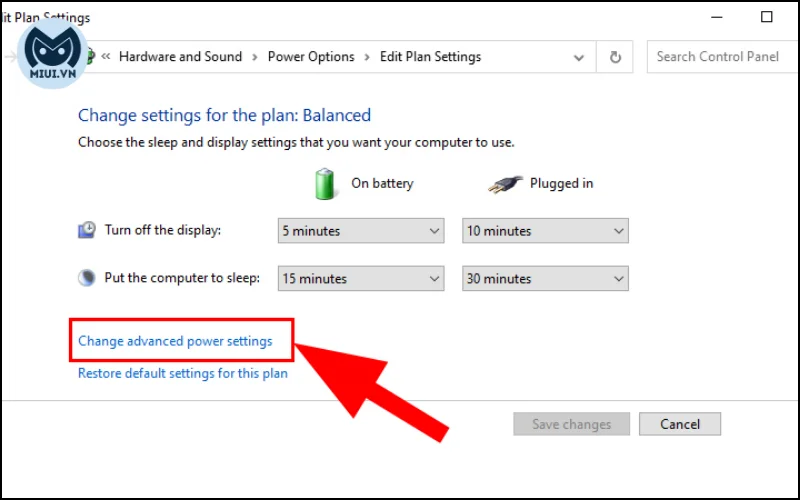Open the address bar history dropdown arrow
This screenshot has height=500, width=800.
pyautogui.click(x=579, y=57)
